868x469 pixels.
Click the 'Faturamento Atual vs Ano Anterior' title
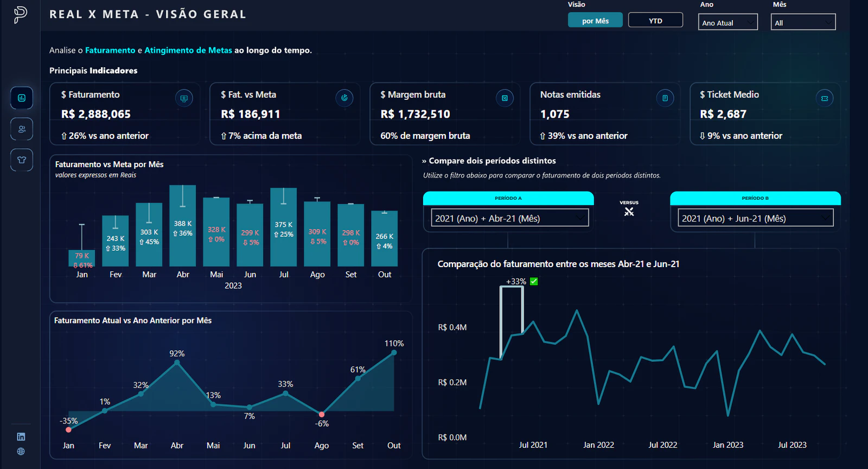coord(133,320)
